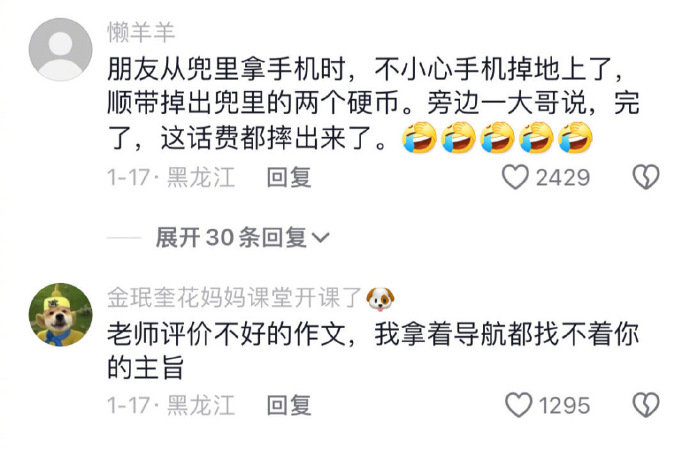The height and width of the screenshot is (449, 690).
Task: Reply to the 导航都找不着 comment via 回复
Action: pyautogui.click(x=289, y=405)
